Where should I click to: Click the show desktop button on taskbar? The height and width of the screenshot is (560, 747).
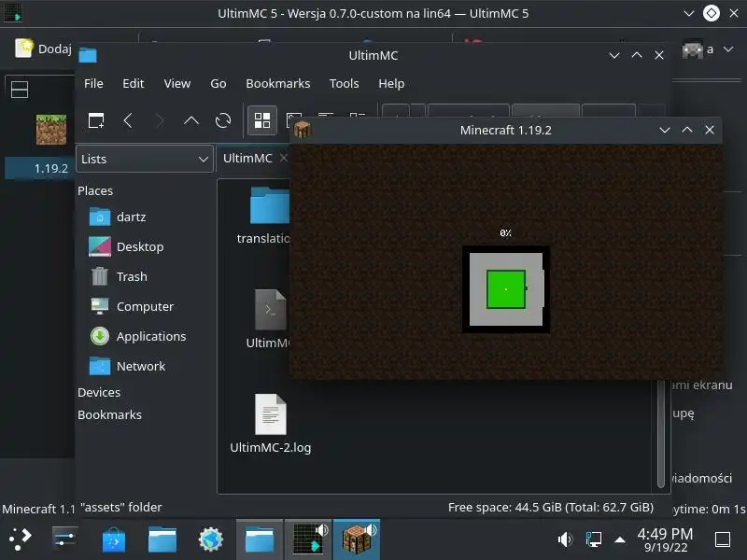[x=723, y=539]
